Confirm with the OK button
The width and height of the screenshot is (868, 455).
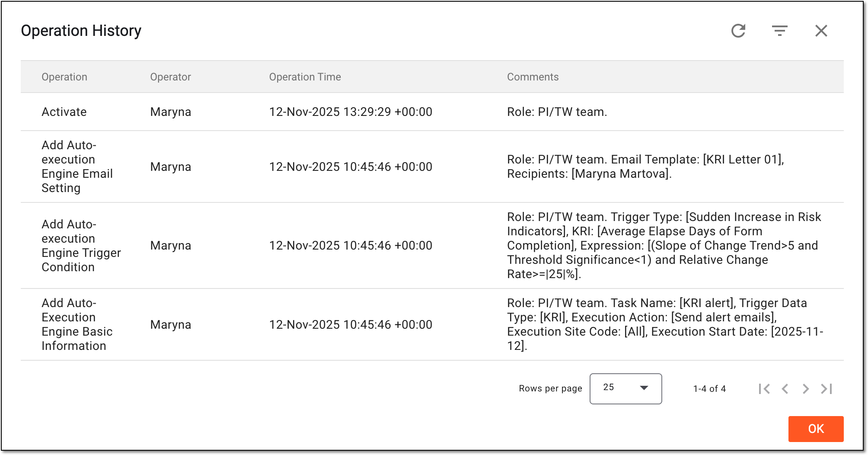pyautogui.click(x=816, y=429)
